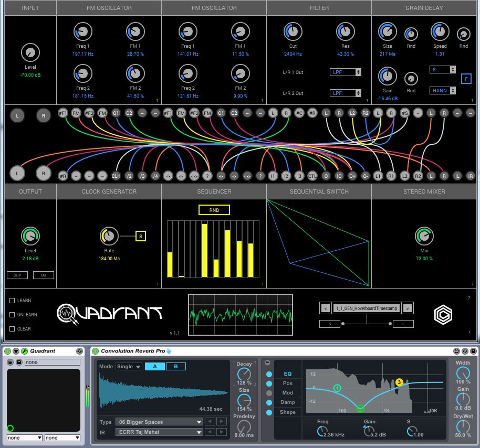
Task: Switch to the Shape tab
Action: [287, 412]
